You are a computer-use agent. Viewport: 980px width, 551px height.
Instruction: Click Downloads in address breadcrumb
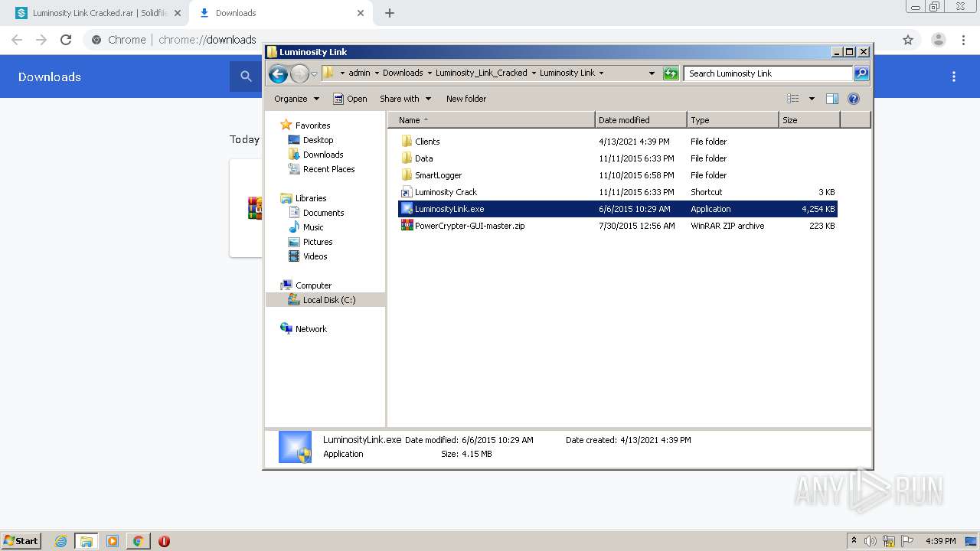click(x=403, y=73)
